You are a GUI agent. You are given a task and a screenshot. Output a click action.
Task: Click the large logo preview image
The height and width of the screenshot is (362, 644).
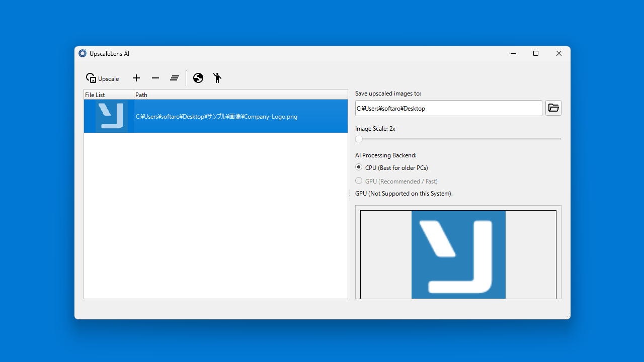458,254
